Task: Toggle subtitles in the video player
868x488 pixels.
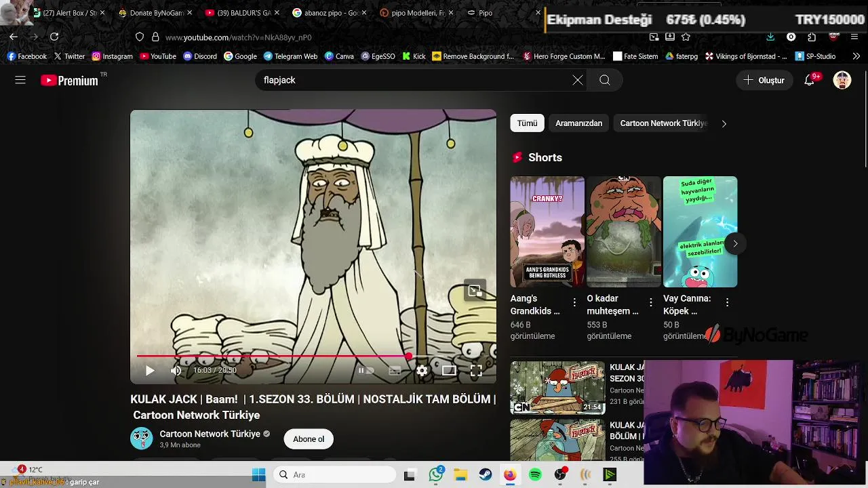Action: coord(395,370)
